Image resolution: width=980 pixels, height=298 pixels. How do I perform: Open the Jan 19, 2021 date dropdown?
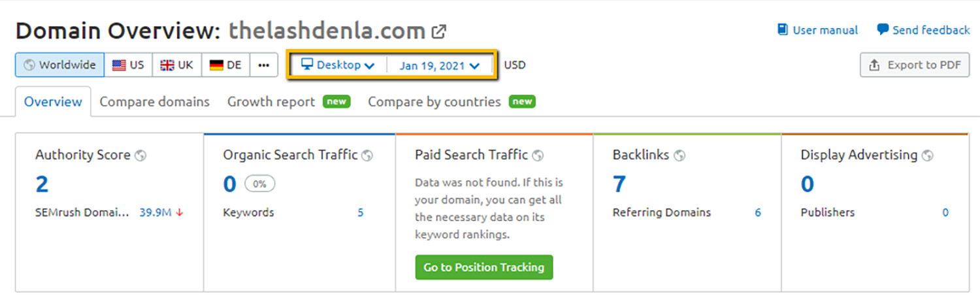coord(440,65)
